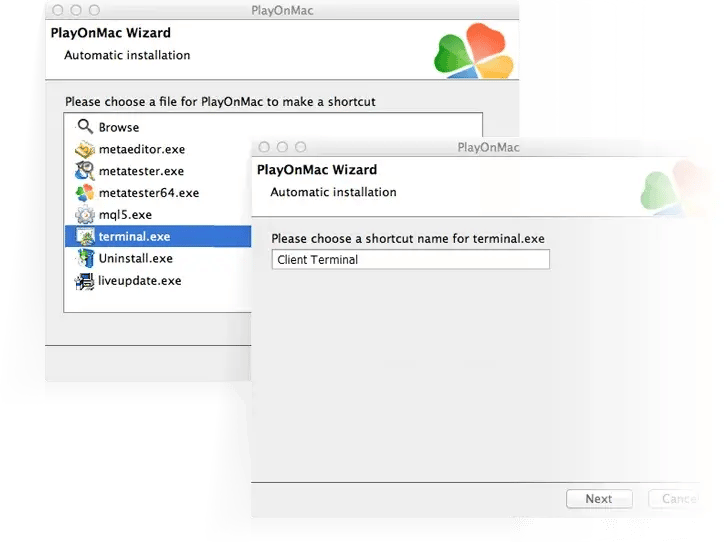Click the terminal.exe file icon

pyautogui.click(x=85, y=236)
